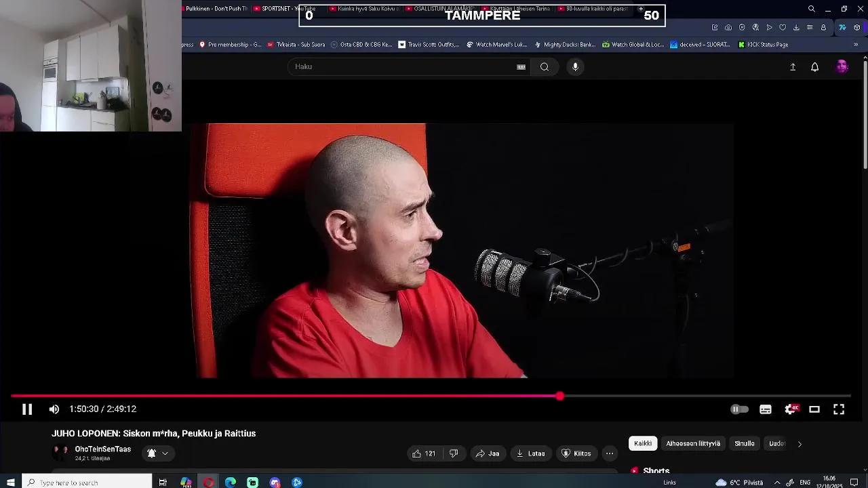Click the browser snapshot camera icon

728,28
